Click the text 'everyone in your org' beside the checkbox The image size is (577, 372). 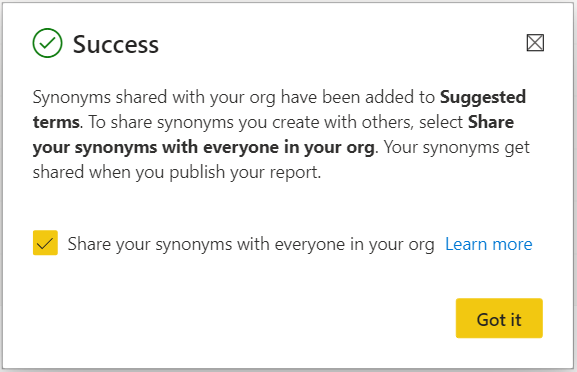(x=354, y=245)
